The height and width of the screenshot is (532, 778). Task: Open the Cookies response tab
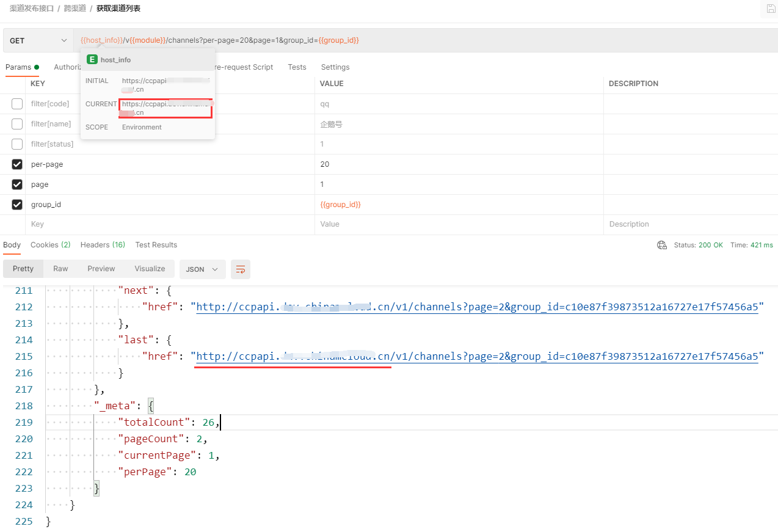(x=50, y=245)
